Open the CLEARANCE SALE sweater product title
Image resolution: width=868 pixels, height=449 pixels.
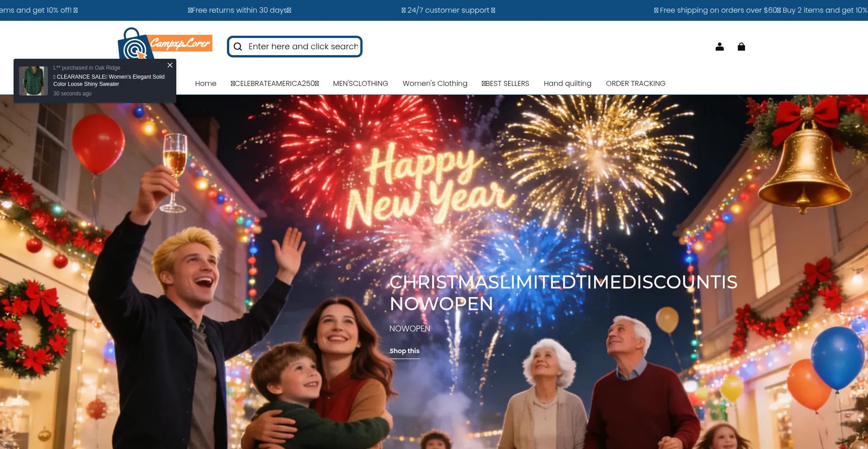(109, 80)
